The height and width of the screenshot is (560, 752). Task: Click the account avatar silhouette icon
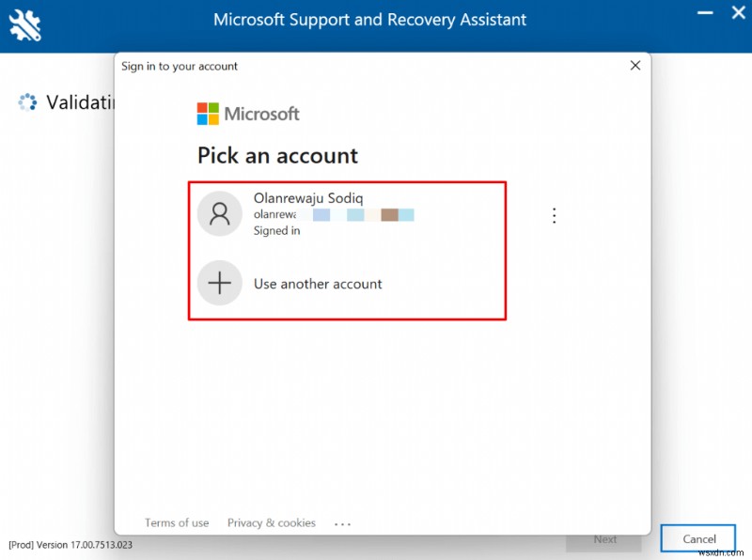click(220, 214)
